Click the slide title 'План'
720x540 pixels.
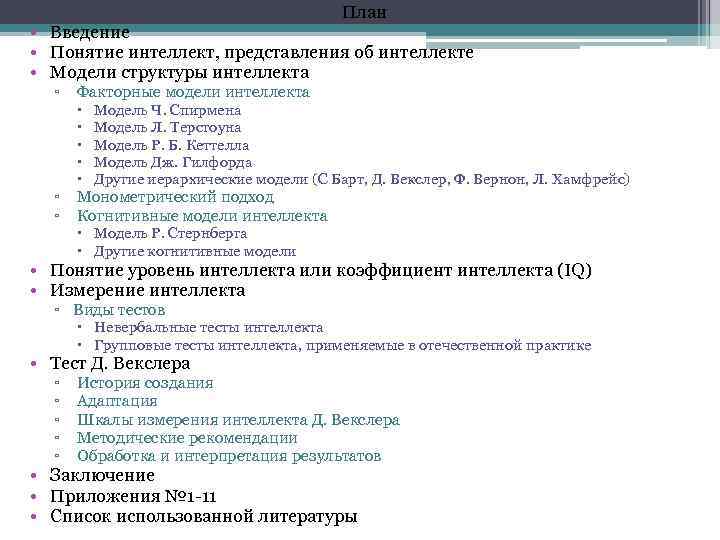pyautogui.click(x=364, y=12)
